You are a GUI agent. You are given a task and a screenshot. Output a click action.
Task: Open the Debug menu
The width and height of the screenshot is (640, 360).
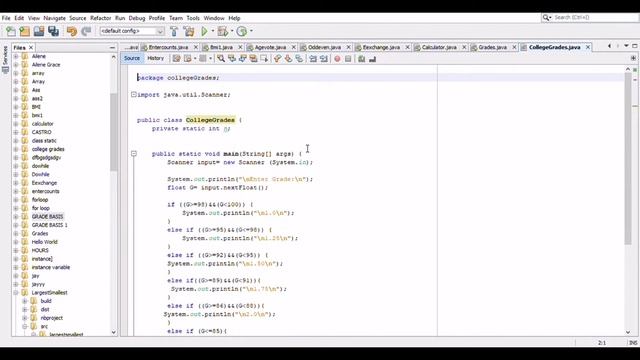[137, 18]
